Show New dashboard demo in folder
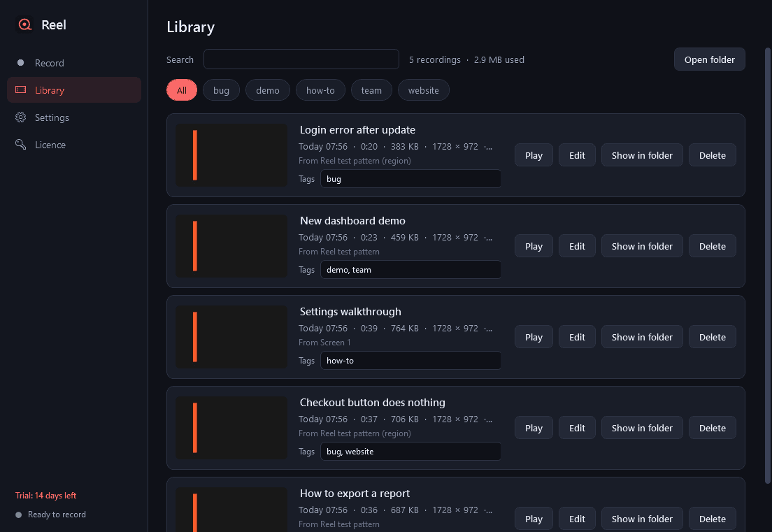The height and width of the screenshot is (532, 772). pos(642,246)
